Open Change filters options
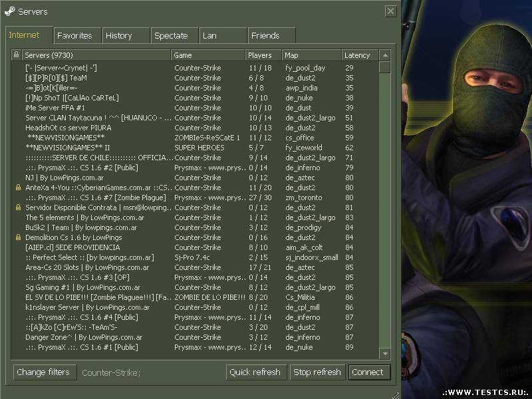Viewport: 532px width, 399px height. tap(45, 372)
